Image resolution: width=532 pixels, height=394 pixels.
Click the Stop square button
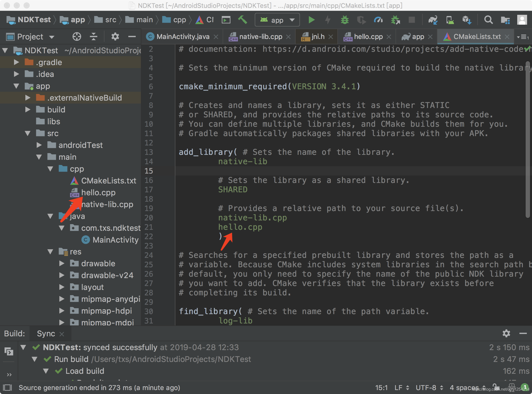point(412,20)
